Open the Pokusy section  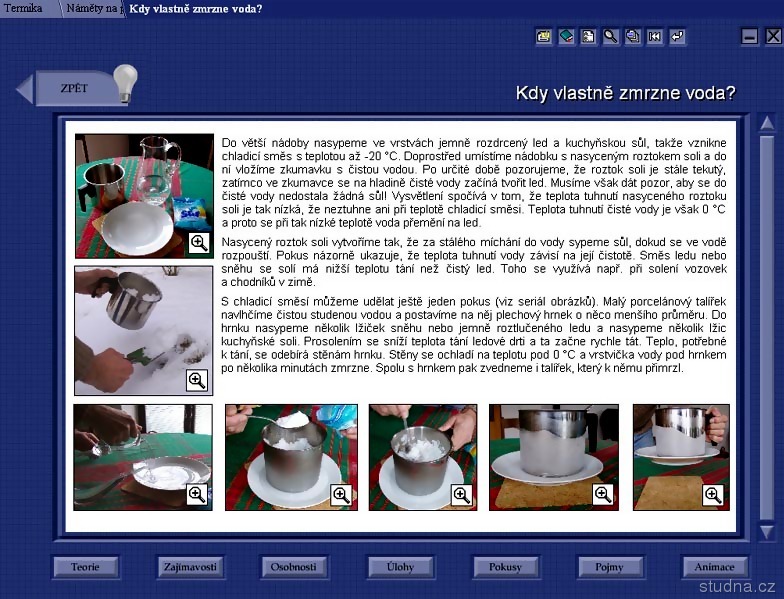pyautogui.click(x=505, y=567)
